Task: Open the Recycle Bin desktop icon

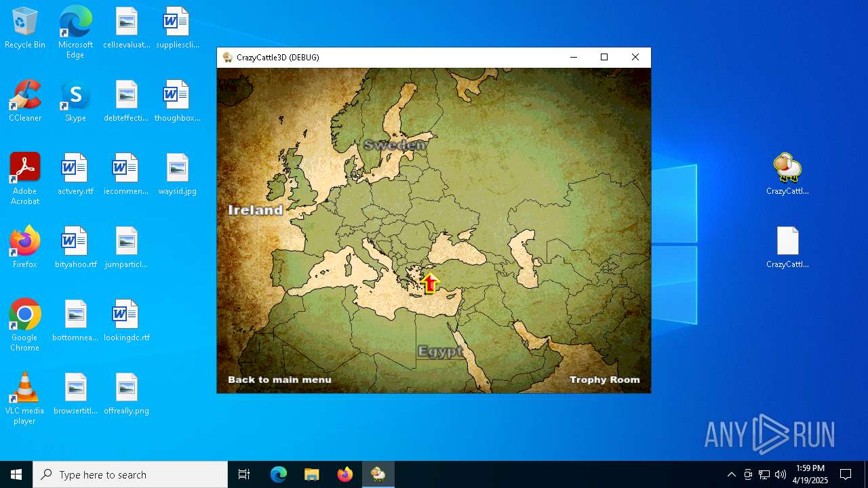Action: (x=25, y=28)
